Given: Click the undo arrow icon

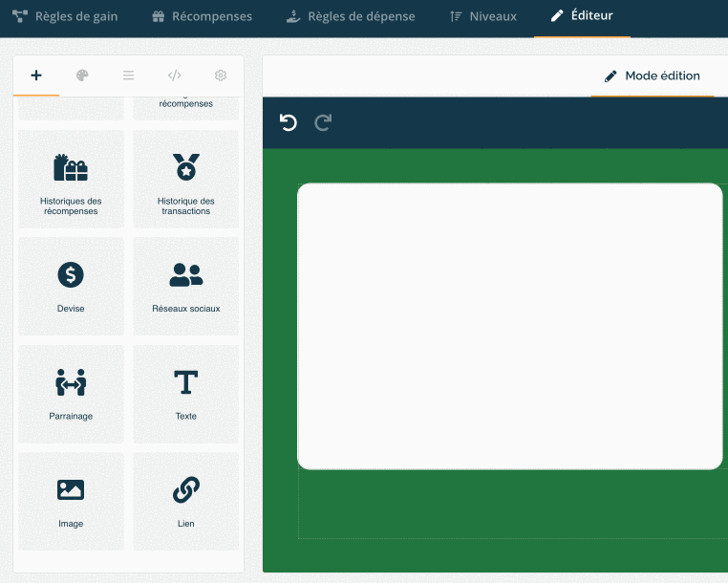Looking at the screenshot, I should point(288,122).
